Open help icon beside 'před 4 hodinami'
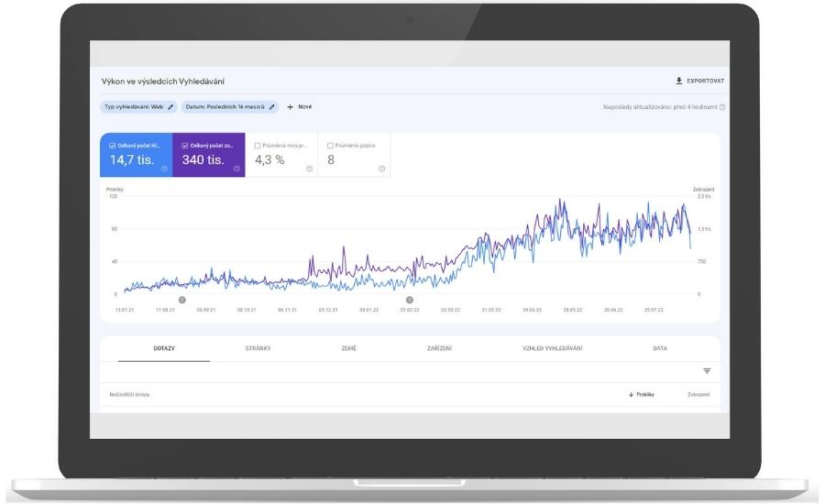 pyautogui.click(x=722, y=107)
